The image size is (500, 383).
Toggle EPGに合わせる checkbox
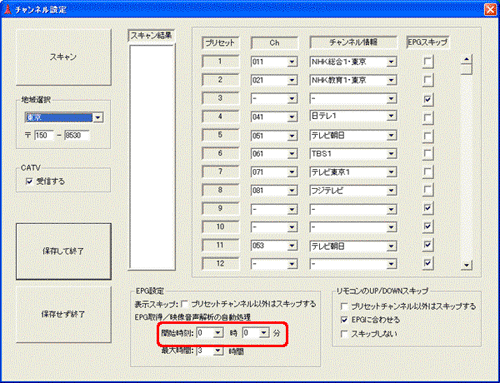[344, 320]
